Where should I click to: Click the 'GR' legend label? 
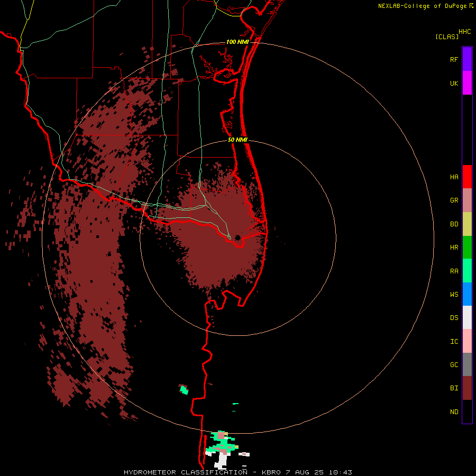pyautogui.click(x=454, y=200)
